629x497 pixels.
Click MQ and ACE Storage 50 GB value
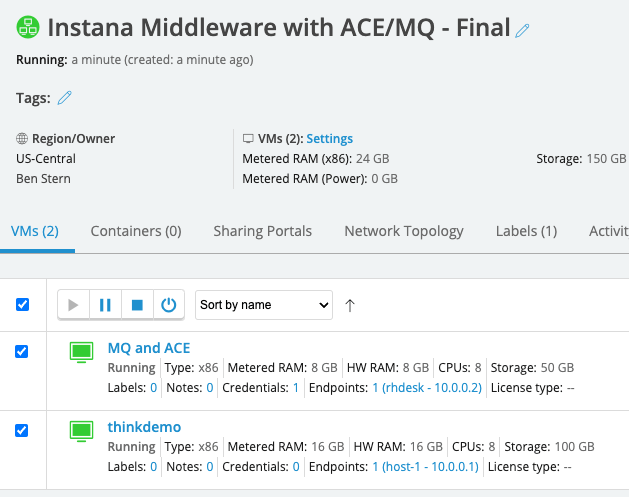[557, 368]
